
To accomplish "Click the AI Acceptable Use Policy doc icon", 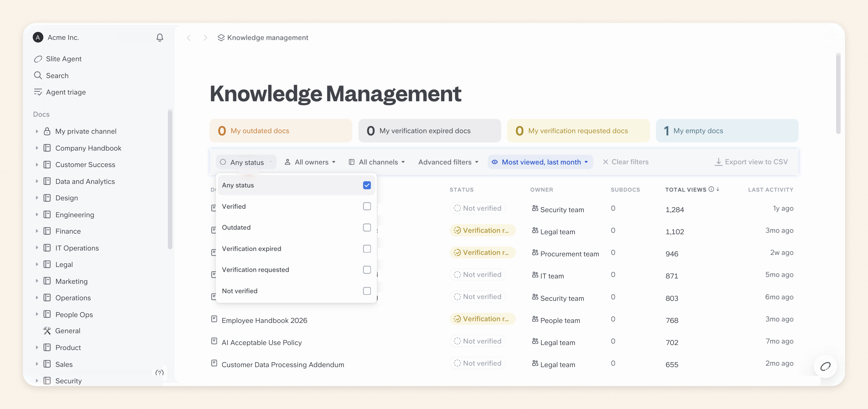I will (214, 341).
